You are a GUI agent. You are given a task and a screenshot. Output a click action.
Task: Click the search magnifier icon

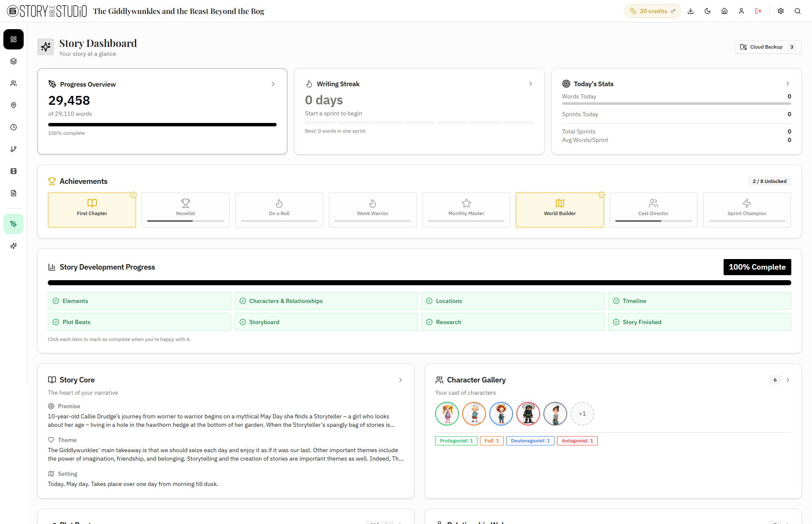click(798, 11)
